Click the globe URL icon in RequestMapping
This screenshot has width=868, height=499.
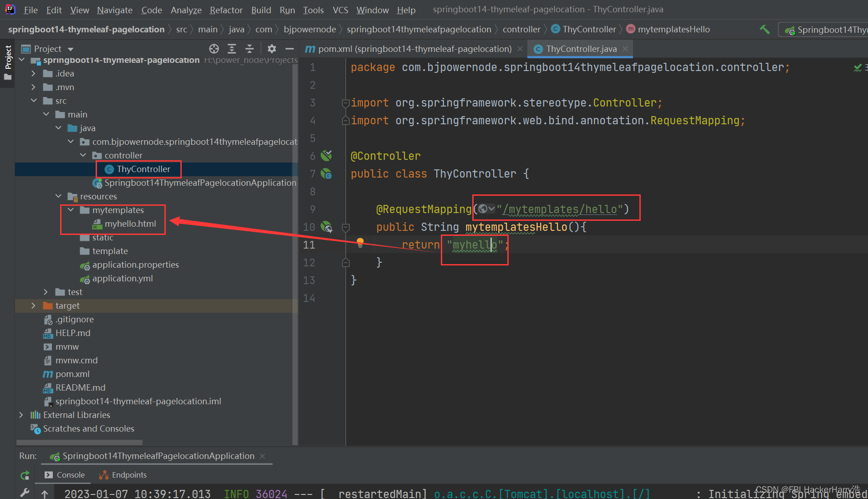(x=486, y=209)
